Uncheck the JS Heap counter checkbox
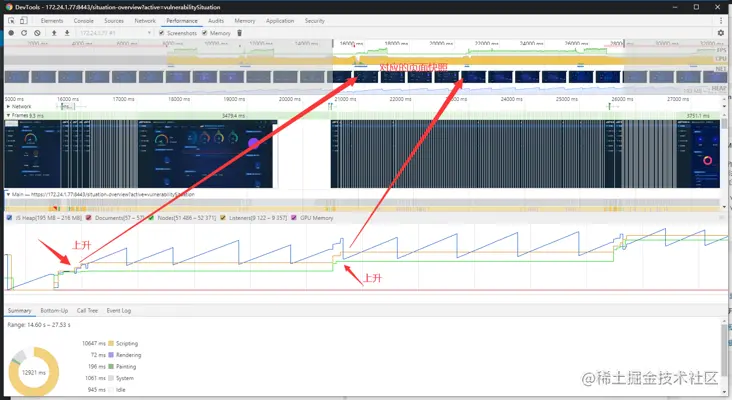 9,218
